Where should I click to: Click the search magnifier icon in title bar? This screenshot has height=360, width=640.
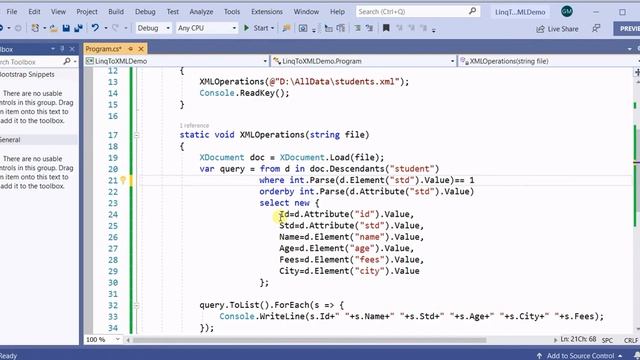click(473, 11)
